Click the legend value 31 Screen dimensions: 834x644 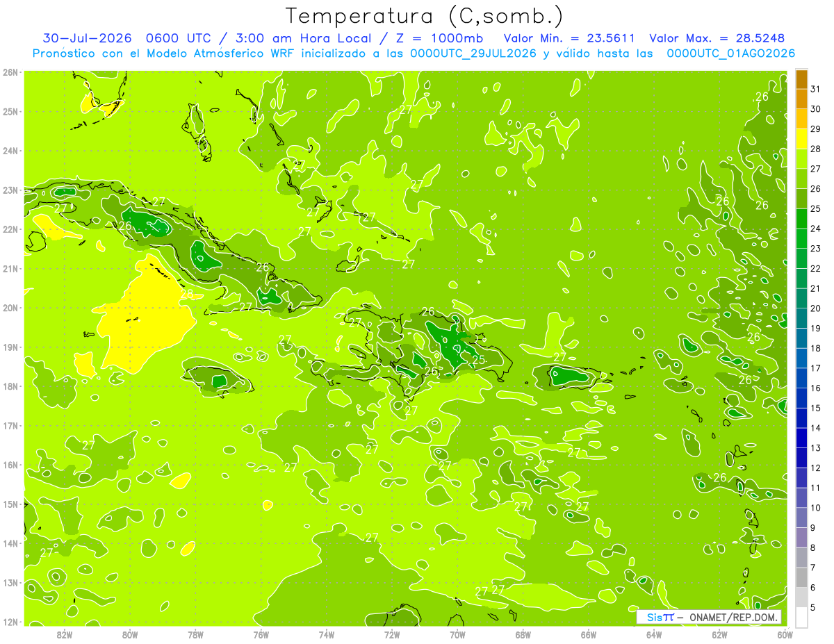tap(815, 89)
